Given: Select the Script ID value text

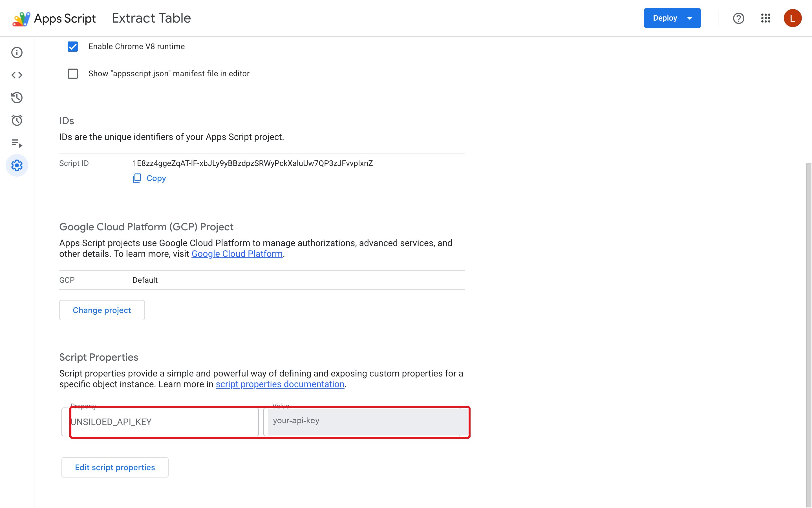Looking at the screenshot, I should pyautogui.click(x=253, y=163).
